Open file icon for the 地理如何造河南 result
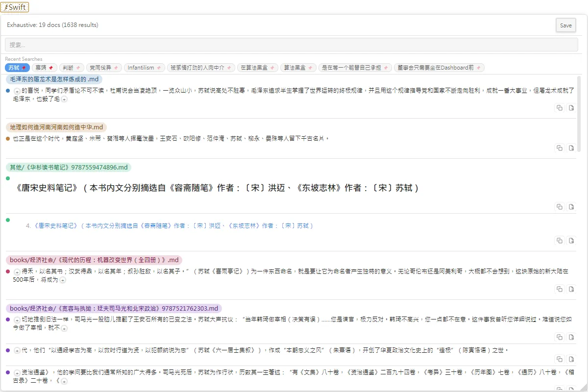This screenshot has height=392, width=588. [x=571, y=148]
